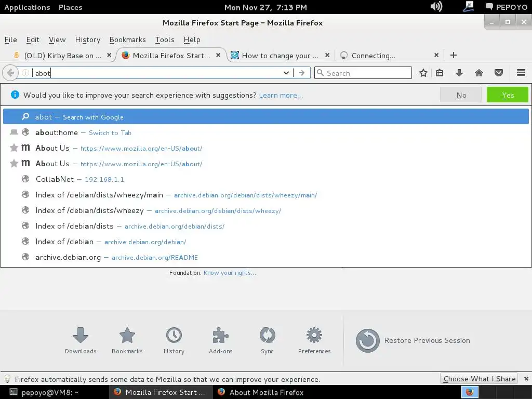Screen dimensions: 532x399
Task: Close the How to change your tab
Action: pyautogui.click(x=327, y=55)
